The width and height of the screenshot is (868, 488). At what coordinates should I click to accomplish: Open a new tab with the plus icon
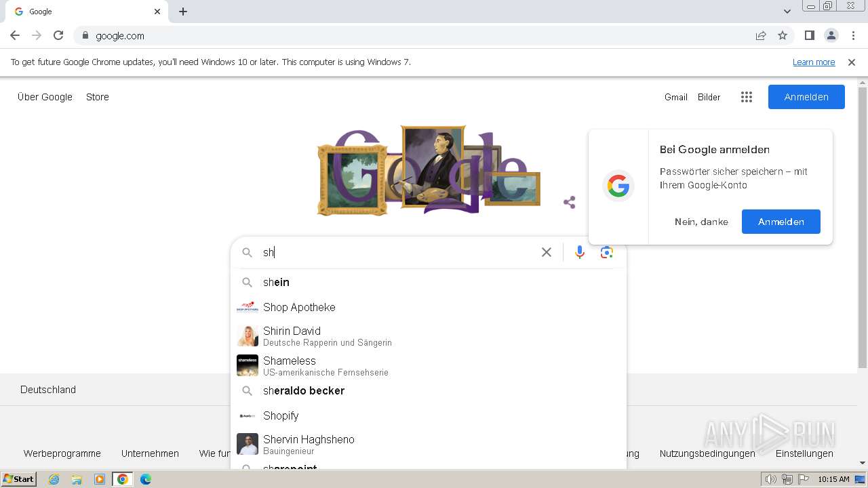183,12
